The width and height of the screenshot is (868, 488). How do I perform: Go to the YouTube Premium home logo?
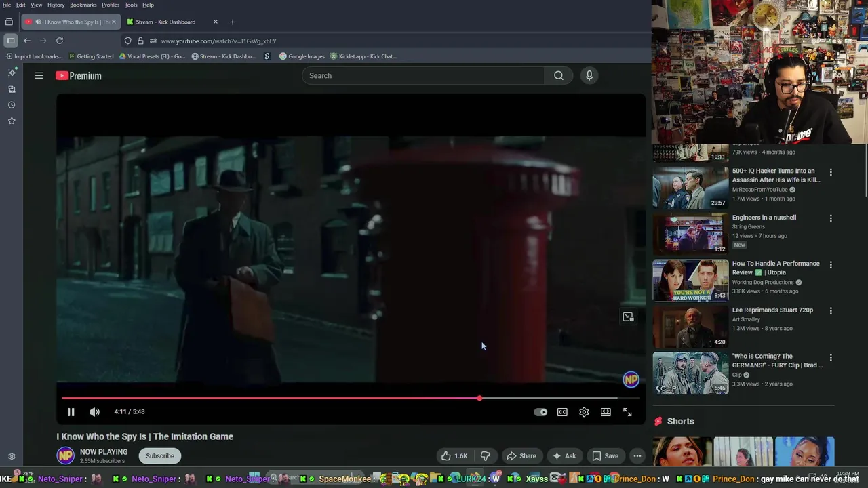point(79,76)
